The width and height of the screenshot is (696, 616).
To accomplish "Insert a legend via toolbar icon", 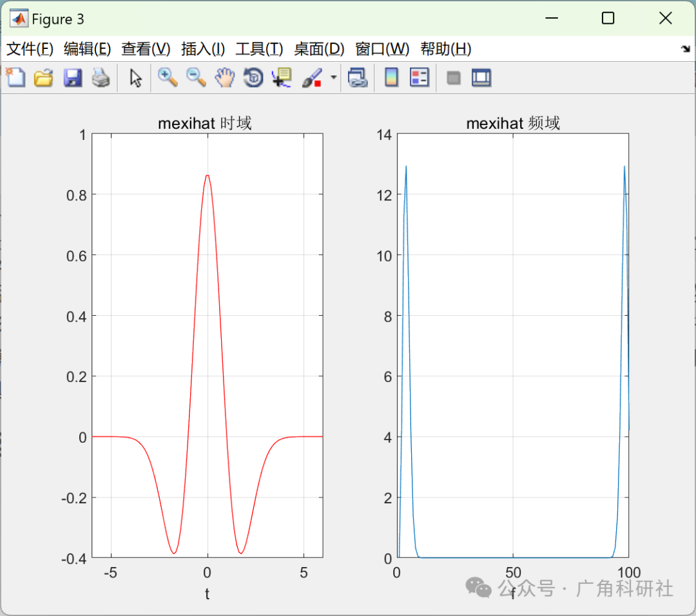I will click(x=420, y=78).
